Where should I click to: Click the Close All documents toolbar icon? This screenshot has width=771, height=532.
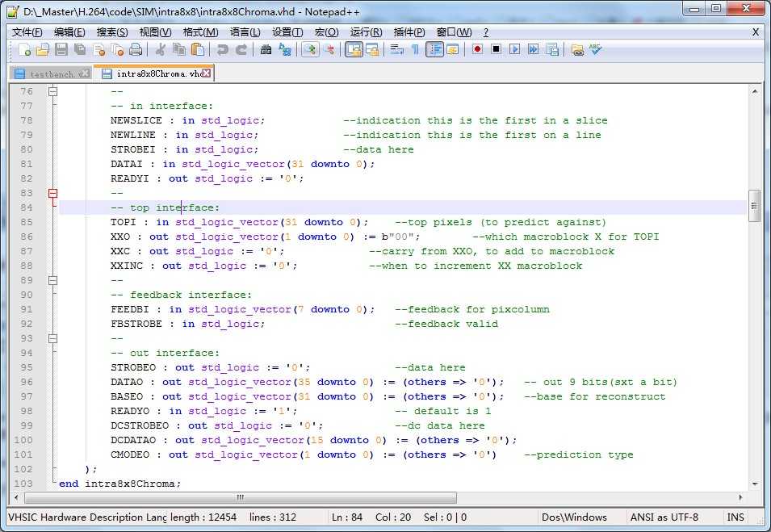[117, 49]
